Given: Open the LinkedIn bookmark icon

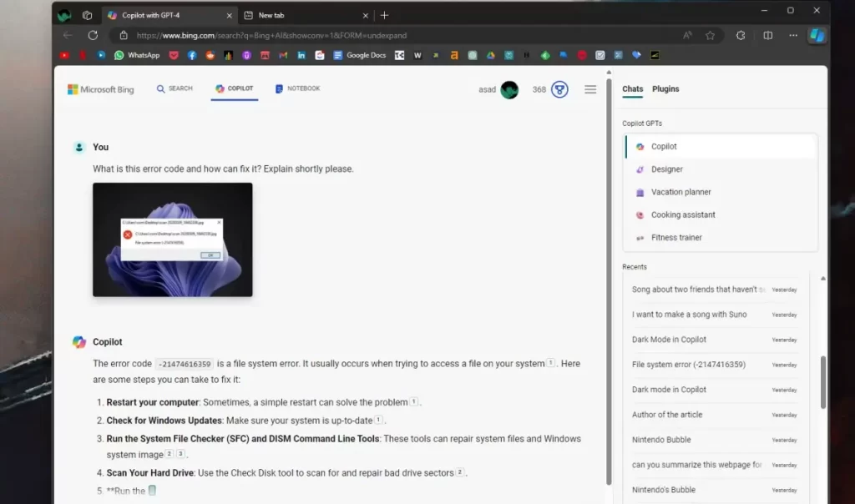Looking at the screenshot, I should pyautogui.click(x=301, y=55).
